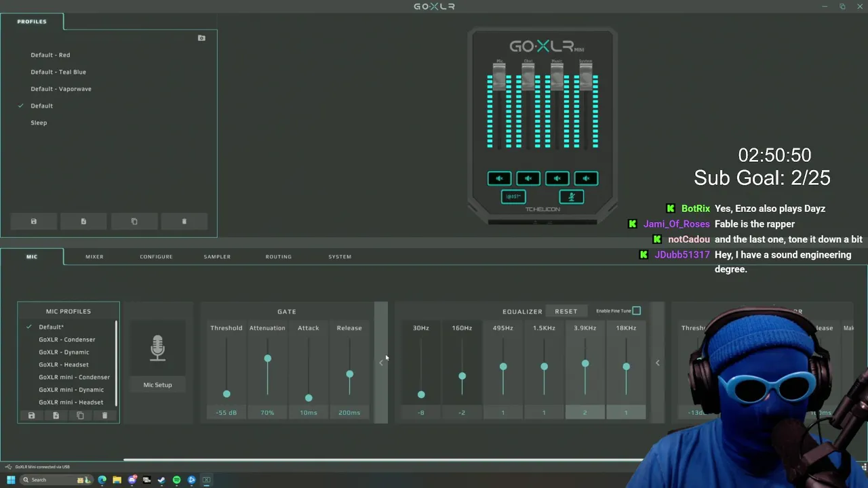Screen dimensions: 868x488
Task: Copy the selected mic profile
Action: click(x=80, y=415)
